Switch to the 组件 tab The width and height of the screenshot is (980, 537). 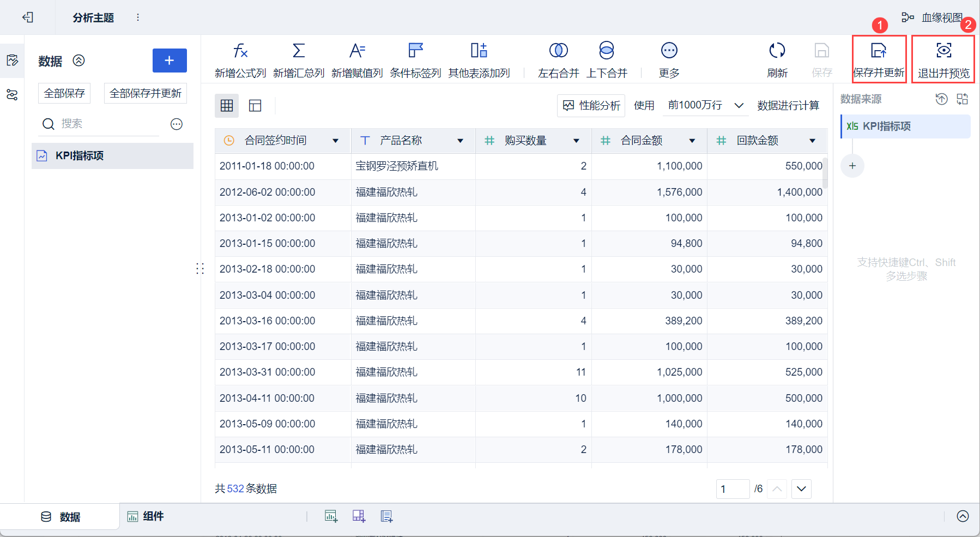click(146, 516)
